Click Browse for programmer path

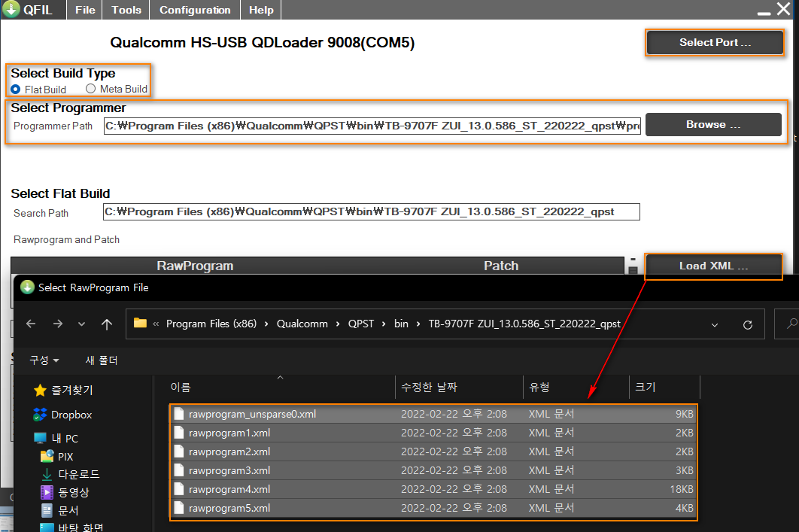coord(713,124)
